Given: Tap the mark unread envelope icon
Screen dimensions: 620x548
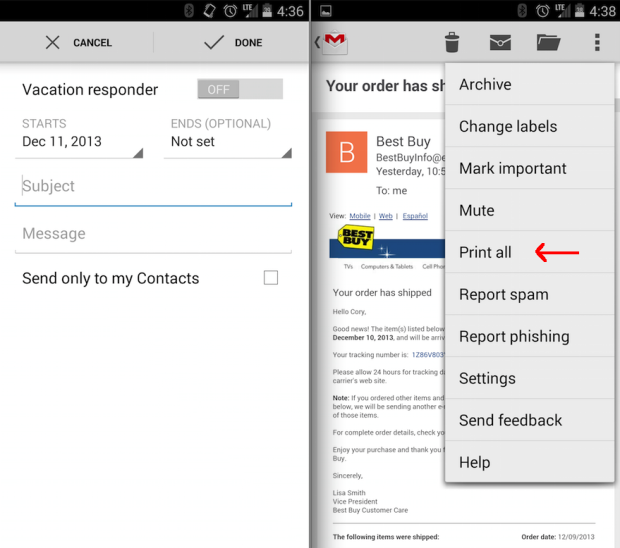Looking at the screenshot, I should pyautogui.click(x=500, y=42).
